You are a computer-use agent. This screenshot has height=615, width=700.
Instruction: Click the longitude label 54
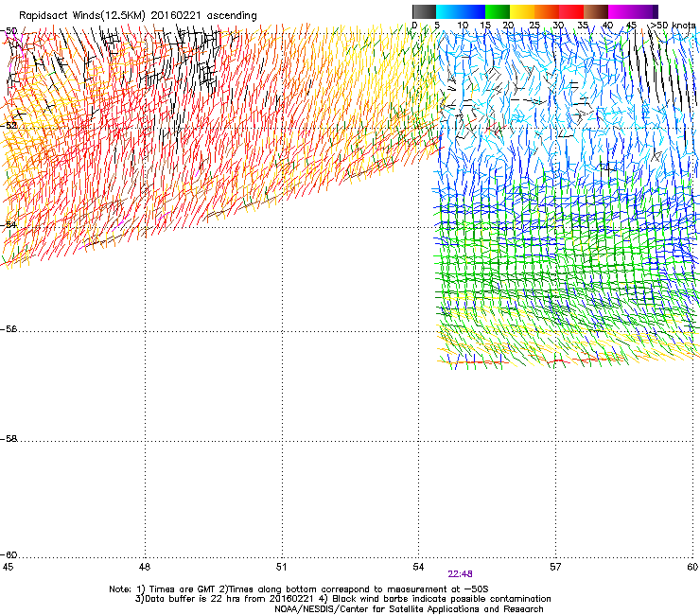coord(418,567)
